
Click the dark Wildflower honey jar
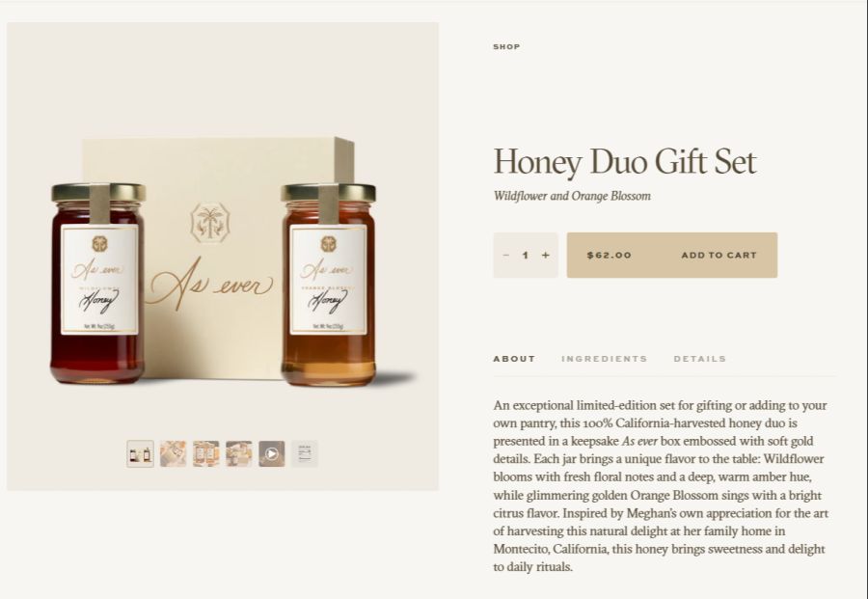point(98,284)
